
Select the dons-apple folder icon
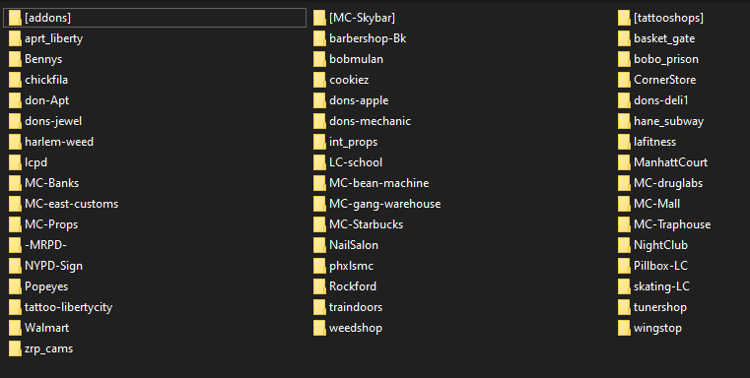click(320, 100)
